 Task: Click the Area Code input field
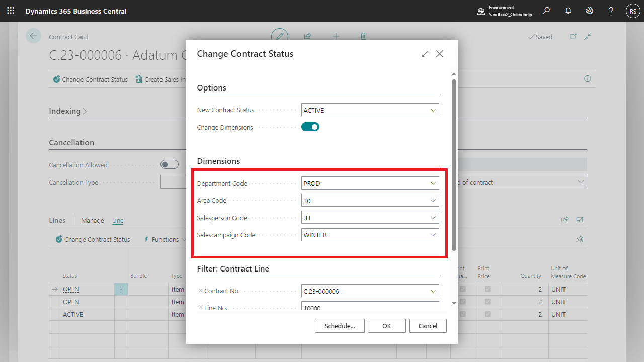tap(365, 201)
